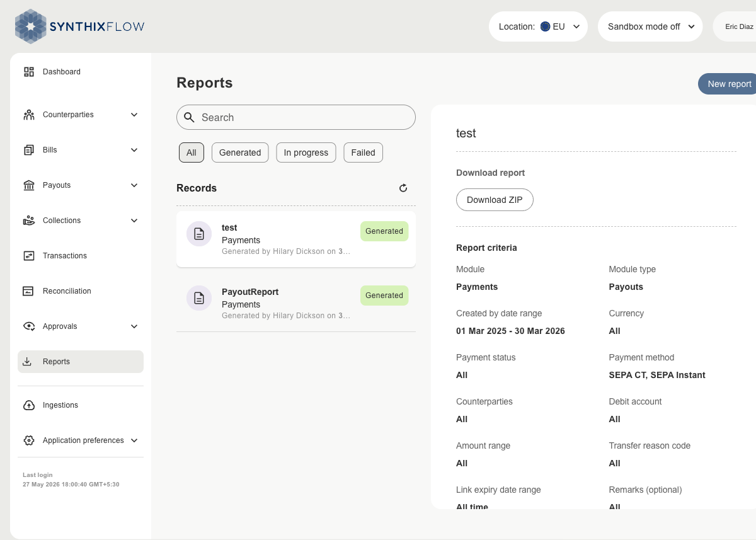Expand the Approvals menu chevron
The image size is (756, 540).
coord(134,326)
